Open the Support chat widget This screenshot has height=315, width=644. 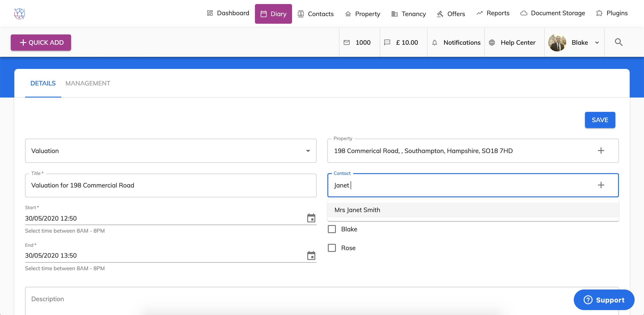pos(604,300)
